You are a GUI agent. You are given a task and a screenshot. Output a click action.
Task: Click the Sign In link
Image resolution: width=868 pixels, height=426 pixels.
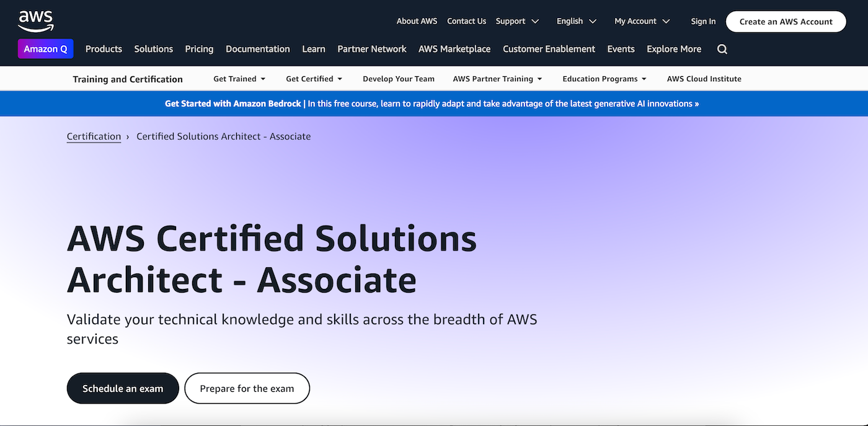tap(703, 21)
